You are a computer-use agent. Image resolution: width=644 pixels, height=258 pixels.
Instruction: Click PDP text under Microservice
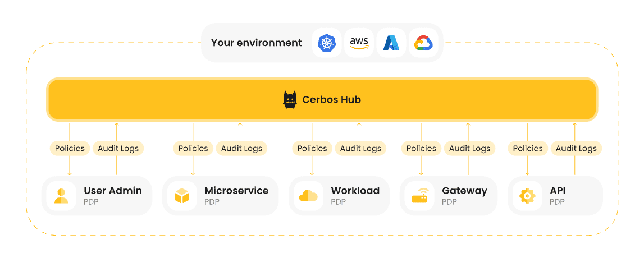pos(212,202)
